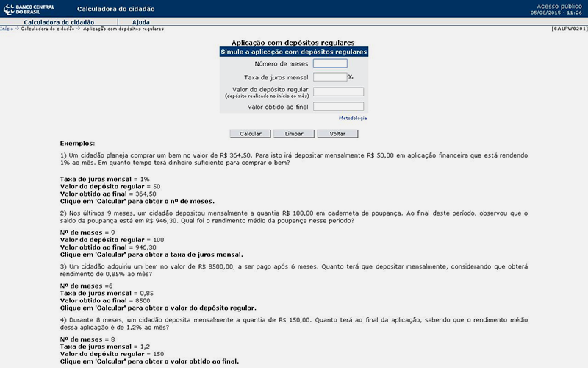The image size is (588, 368).
Task: Select the 'Valor do depósito regular' input
Action: point(338,92)
